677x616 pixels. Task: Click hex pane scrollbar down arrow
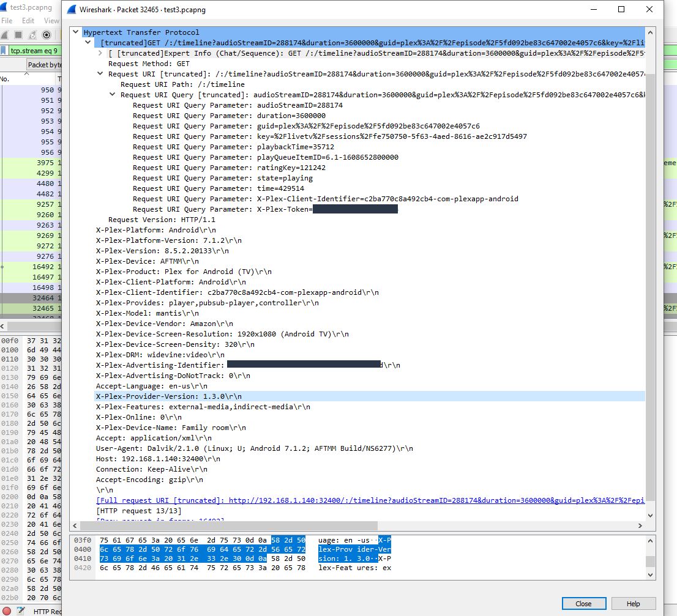(x=650, y=574)
